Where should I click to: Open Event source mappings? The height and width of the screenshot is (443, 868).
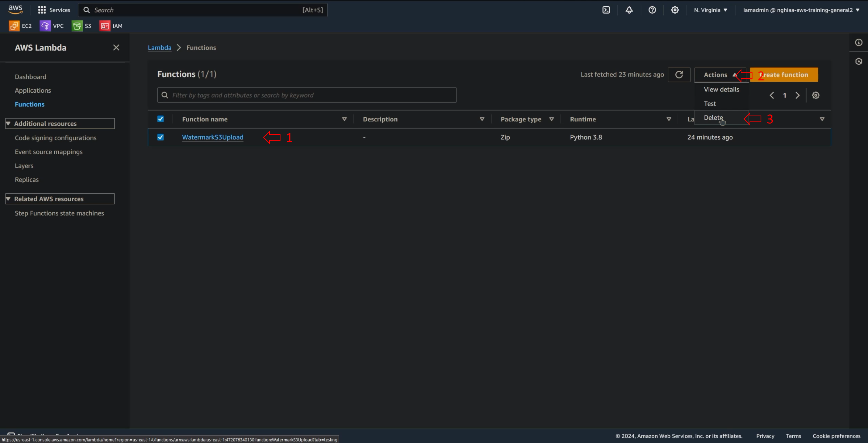[49, 152]
